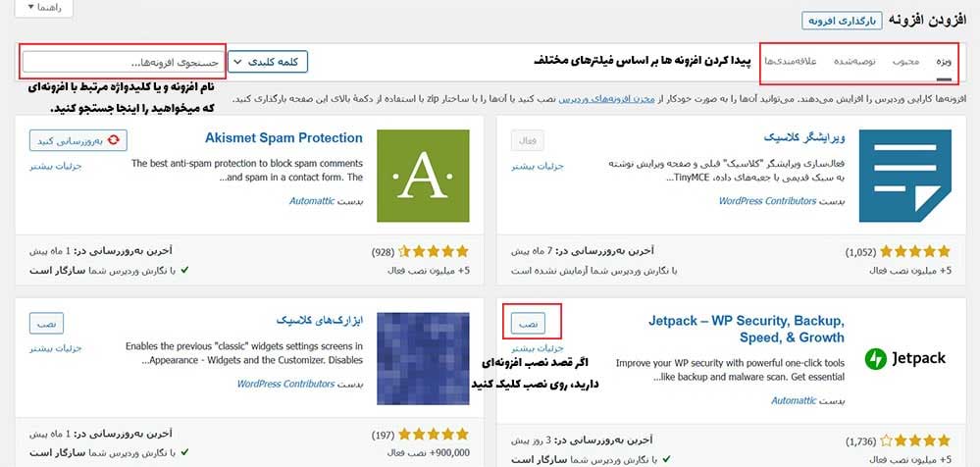Focus the جستجوی افزونه‌ها search field
Image resolution: width=980 pixels, height=467 pixels.
124,63
